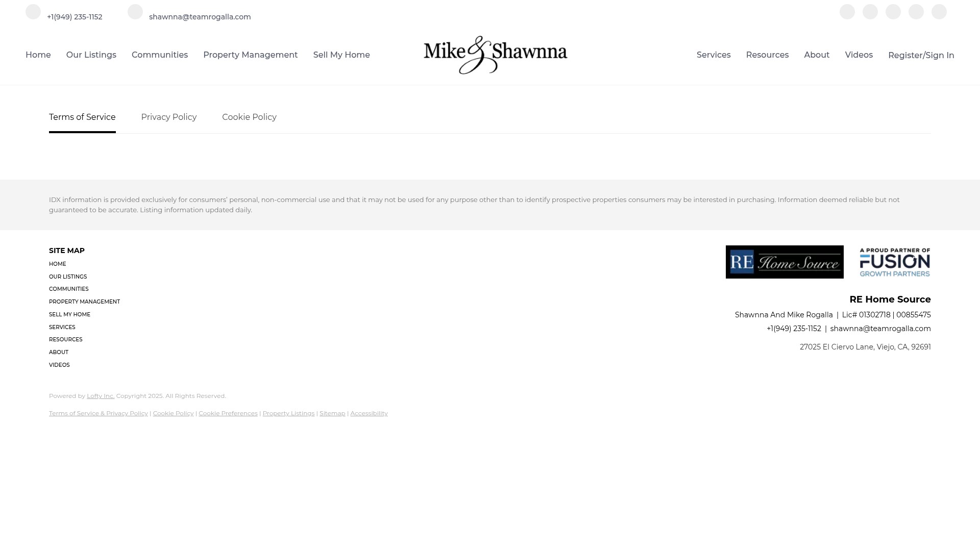Open Terms of Service & Privacy Policy footer link
Screen dimensions: 980x551
[99, 413]
